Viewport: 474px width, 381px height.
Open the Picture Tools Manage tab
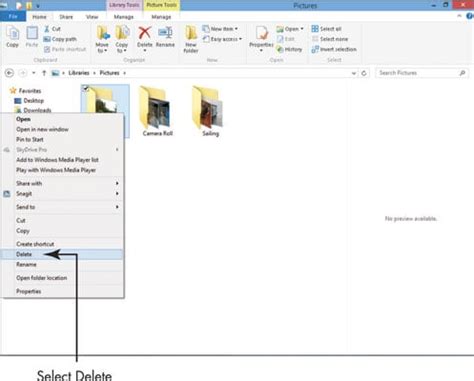tap(161, 17)
